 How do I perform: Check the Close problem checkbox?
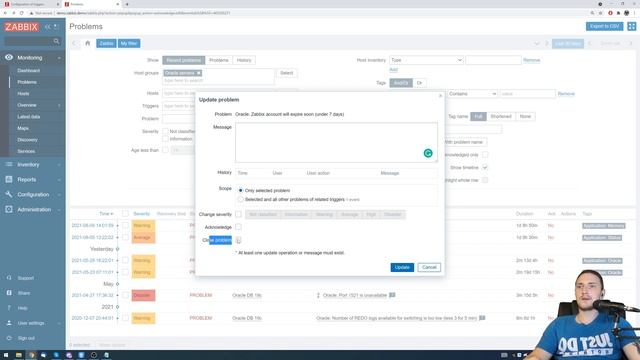coord(238,240)
